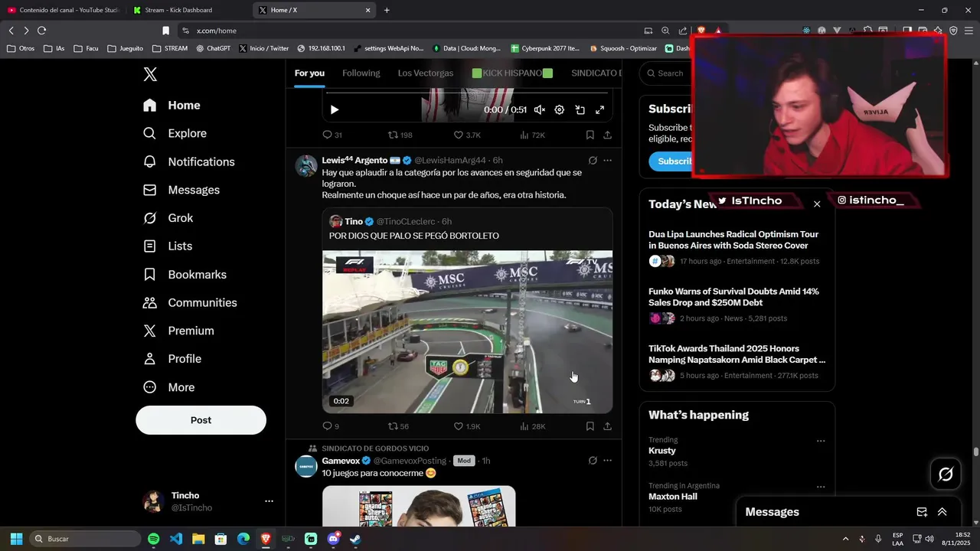Unmute the top post video
This screenshot has height=551, width=980.
[x=539, y=110]
